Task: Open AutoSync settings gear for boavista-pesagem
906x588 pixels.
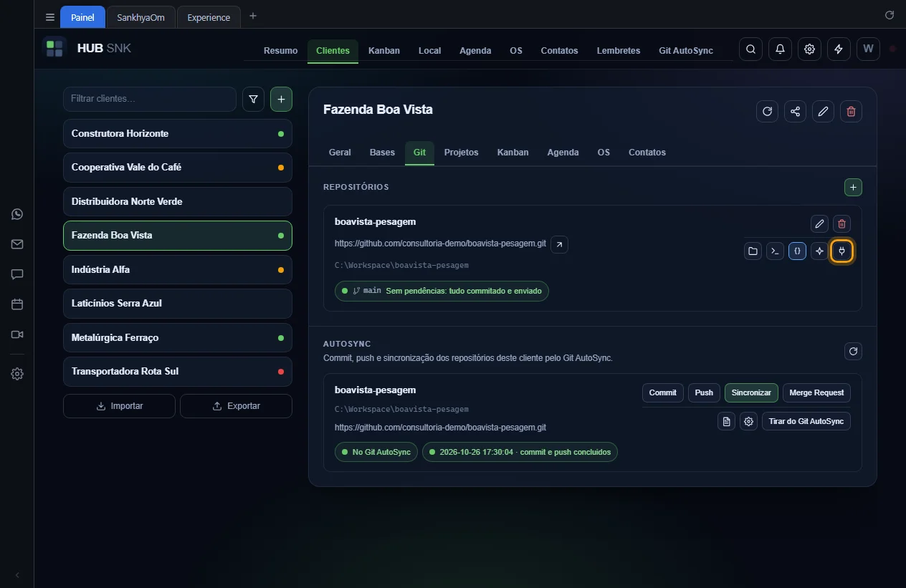Action: tap(749, 422)
